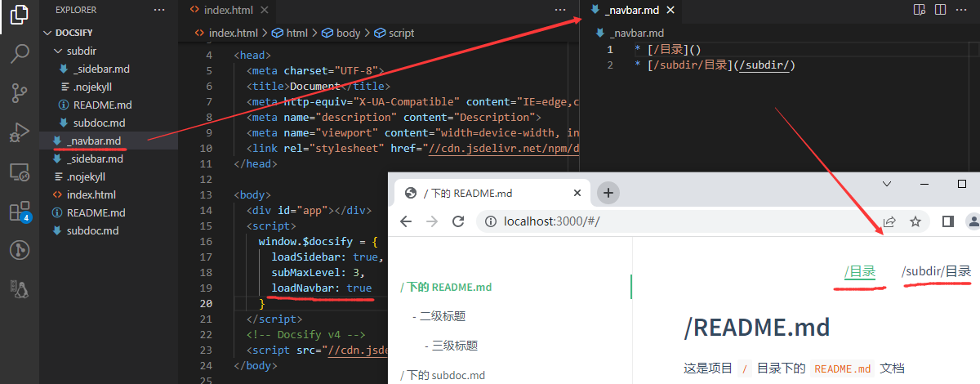This screenshot has height=384, width=980.
Task: Open Remote Explorer in activity bar
Action: coord(20,172)
